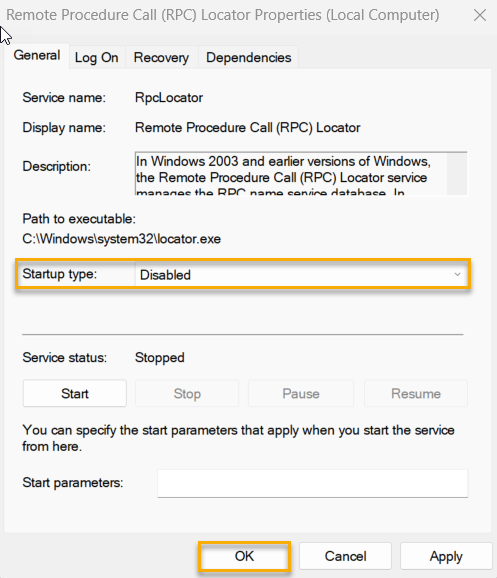Click the Stopped service status text
497x578 pixels.
[x=160, y=358]
